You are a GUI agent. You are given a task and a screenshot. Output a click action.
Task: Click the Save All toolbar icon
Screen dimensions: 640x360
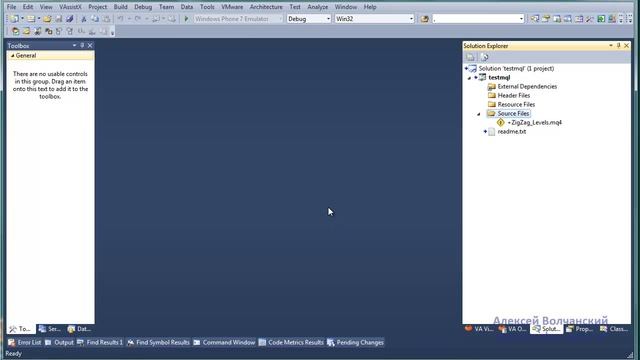(x=70, y=19)
